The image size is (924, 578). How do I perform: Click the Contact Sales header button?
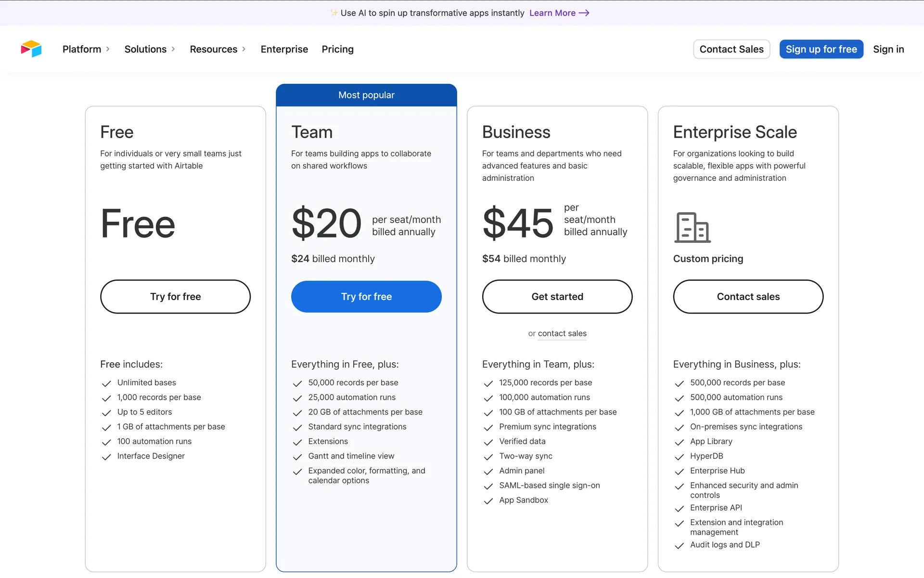point(731,49)
